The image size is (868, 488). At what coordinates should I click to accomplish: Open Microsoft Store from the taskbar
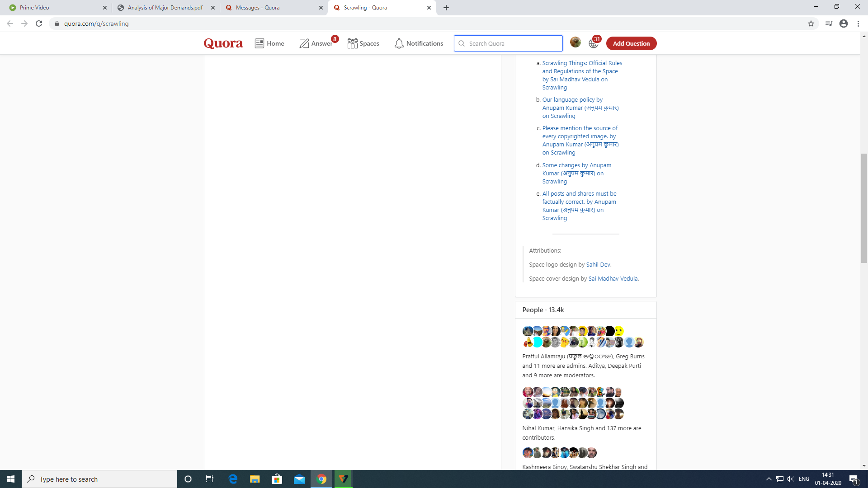277,479
